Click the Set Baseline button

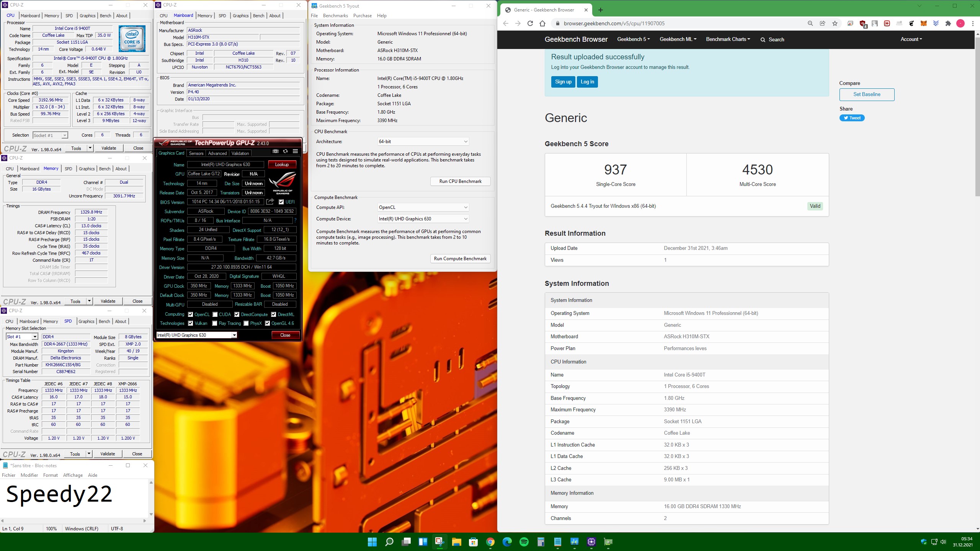867,95
